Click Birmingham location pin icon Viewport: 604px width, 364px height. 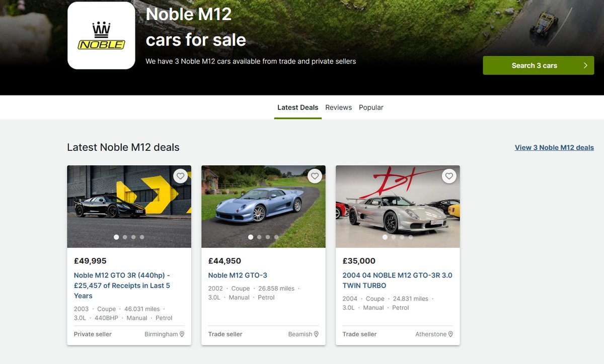click(x=182, y=334)
